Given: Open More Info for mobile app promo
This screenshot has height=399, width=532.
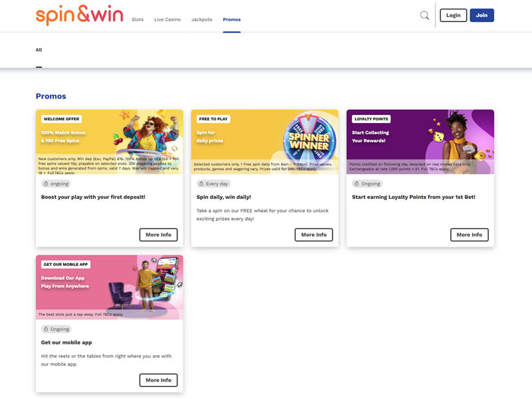Looking at the screenshot, I should pos(158,380).
